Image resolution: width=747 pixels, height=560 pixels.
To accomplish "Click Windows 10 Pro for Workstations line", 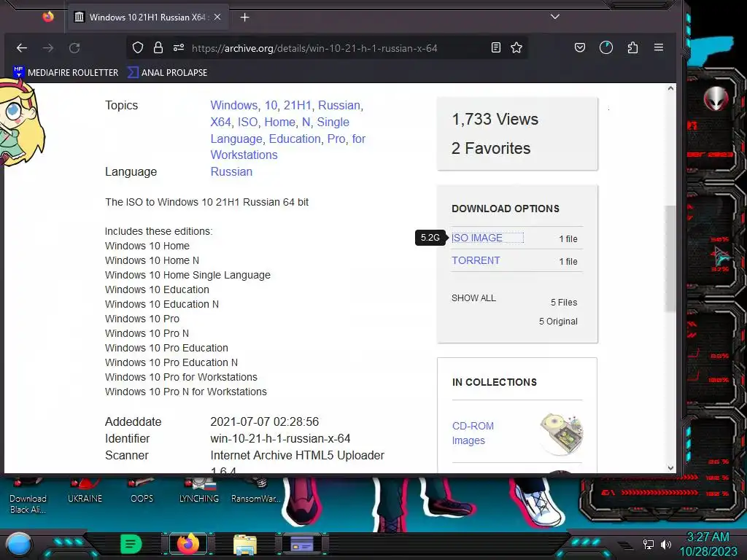I will [x=181, y=377].
